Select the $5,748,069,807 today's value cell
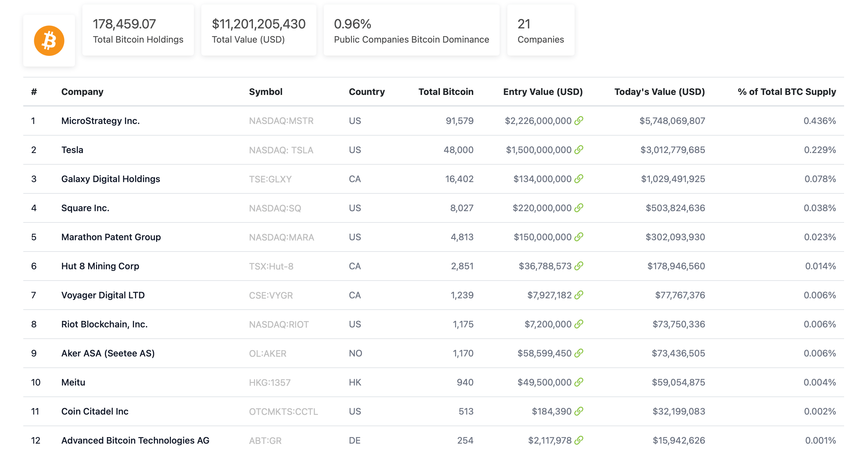The width and height of the screenshot is (868, 452). click(x=672, y=121)
